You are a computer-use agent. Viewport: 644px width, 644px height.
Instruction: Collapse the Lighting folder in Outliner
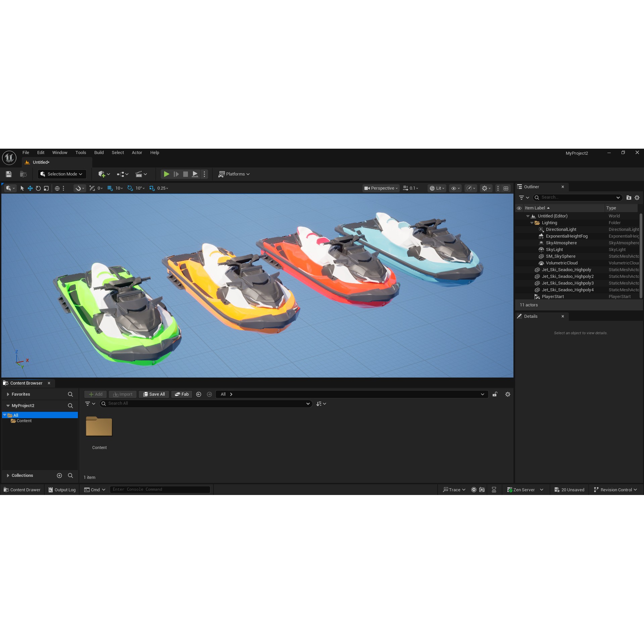pos(532,222)
